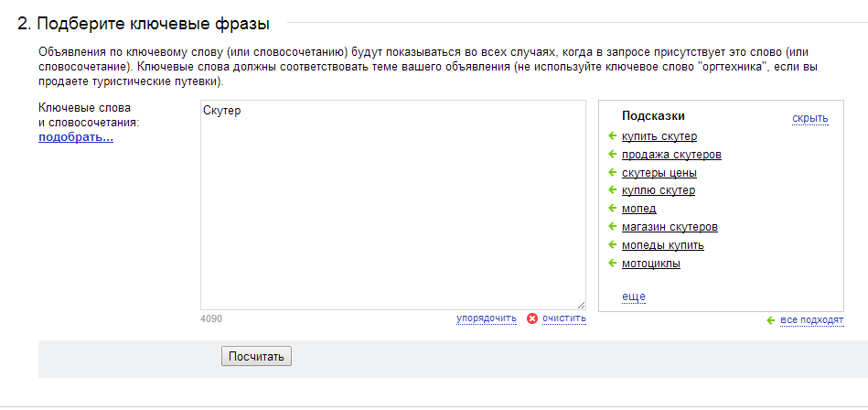Click the textarea resize handle corner
Screen dimensions: 868x410
pyautogui.click(x=581, y=305)
